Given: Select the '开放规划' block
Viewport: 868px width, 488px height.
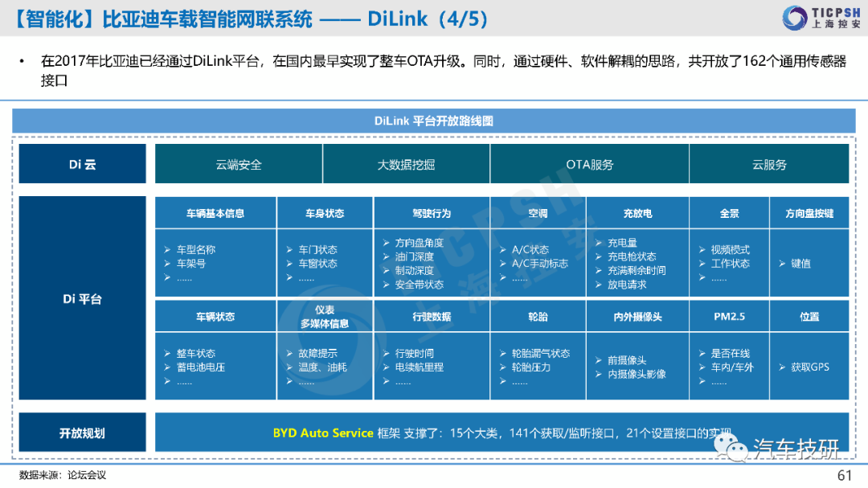Looking at the screenshot, I should (x=83, y=433).
